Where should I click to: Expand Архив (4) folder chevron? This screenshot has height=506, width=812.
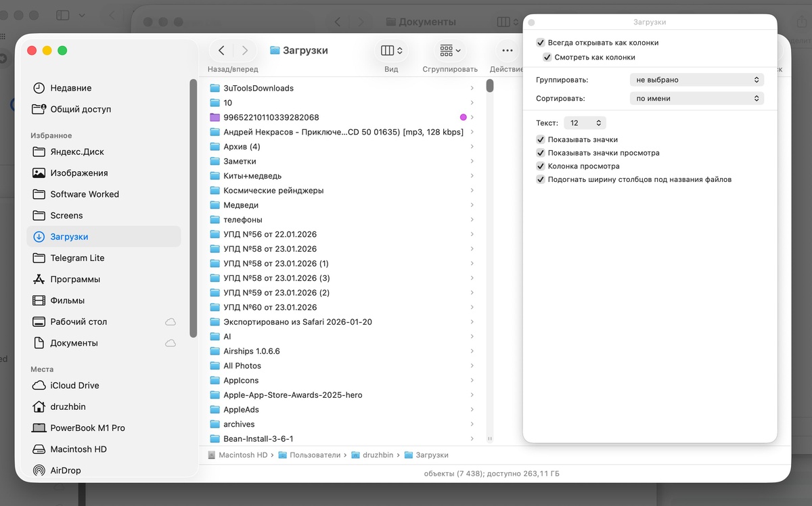pos(472,147)
